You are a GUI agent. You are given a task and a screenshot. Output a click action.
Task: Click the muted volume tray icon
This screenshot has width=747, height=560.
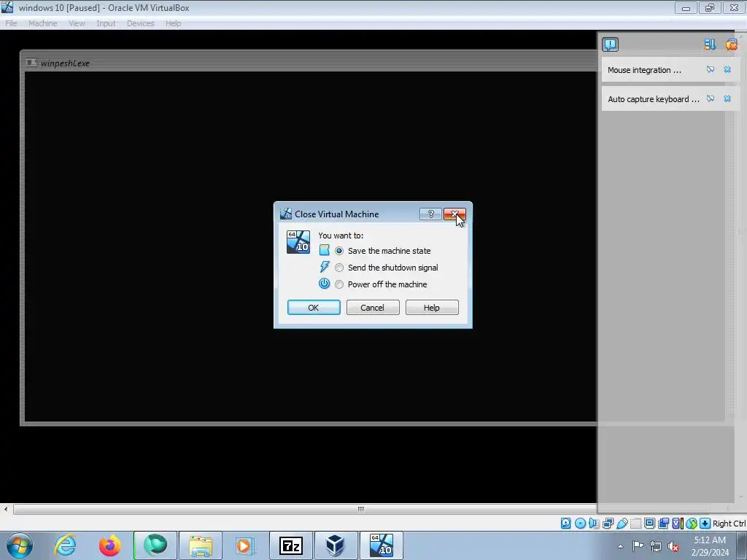click(673, 546)
